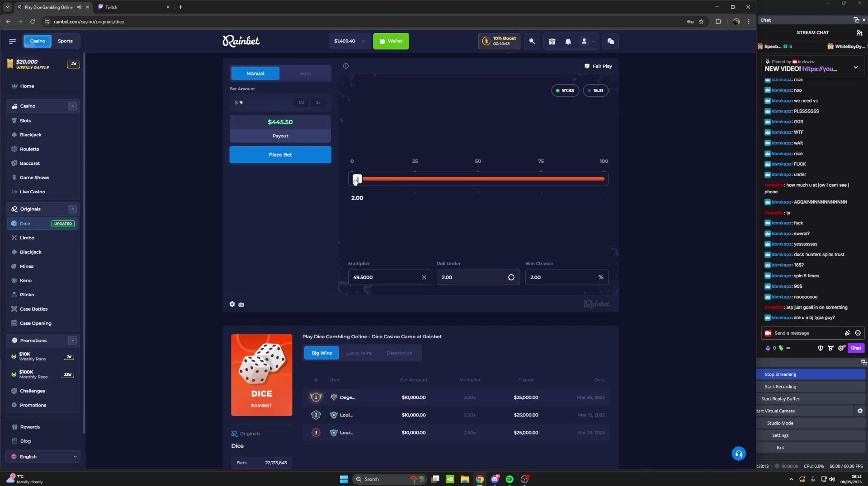868x486 pixels.
Task: Open the user profile icon
Action: click(584, 41)
